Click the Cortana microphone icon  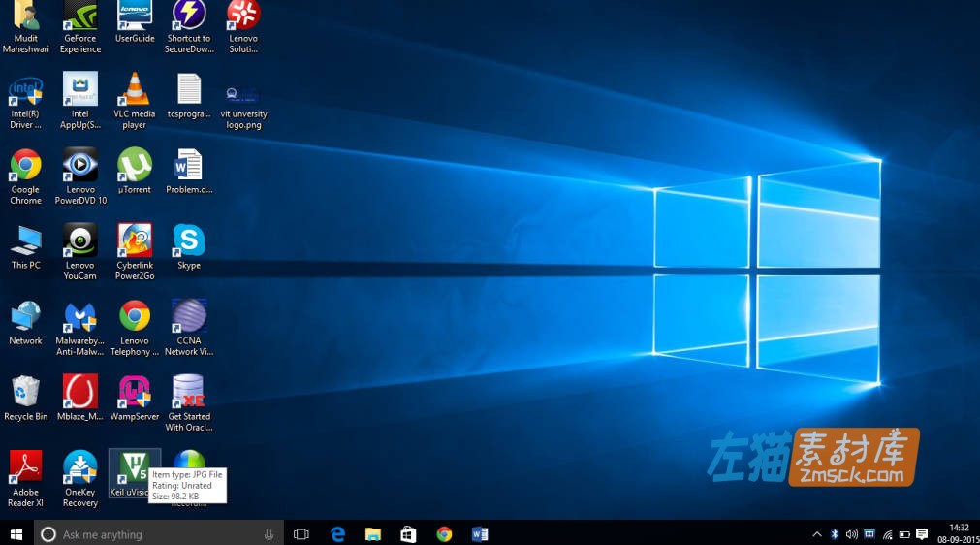coord(269,534)
